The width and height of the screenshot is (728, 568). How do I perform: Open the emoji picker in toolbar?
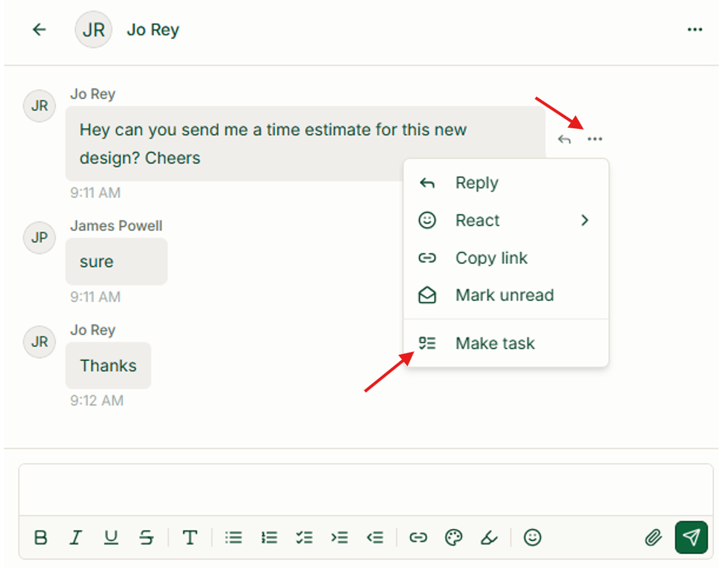533,537
